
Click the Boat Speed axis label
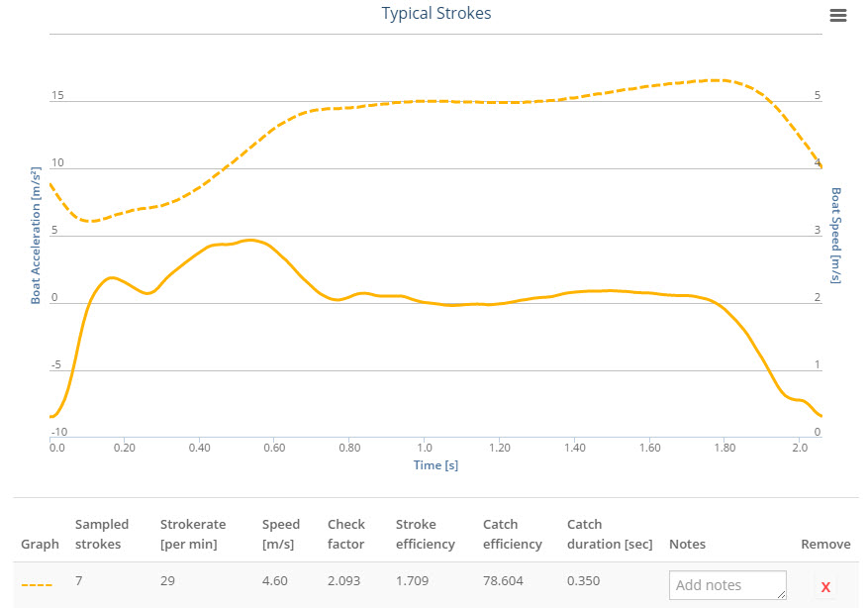pos(835,236)
